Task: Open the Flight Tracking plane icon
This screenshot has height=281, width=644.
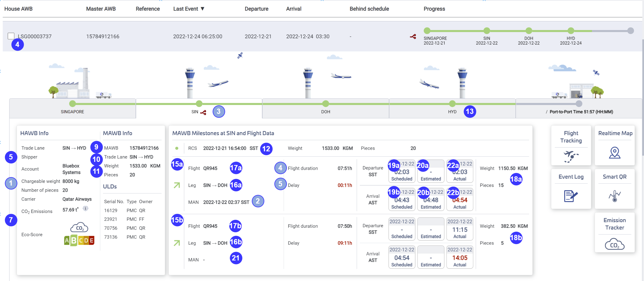Action: point(571,156)
